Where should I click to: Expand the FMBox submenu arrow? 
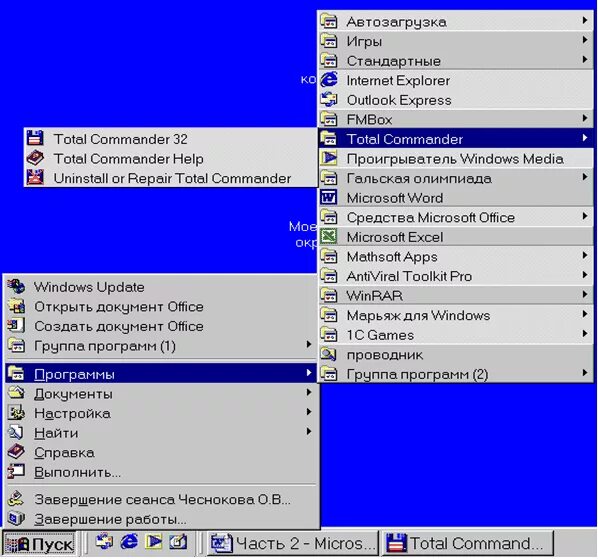click(x=585, y=118)
